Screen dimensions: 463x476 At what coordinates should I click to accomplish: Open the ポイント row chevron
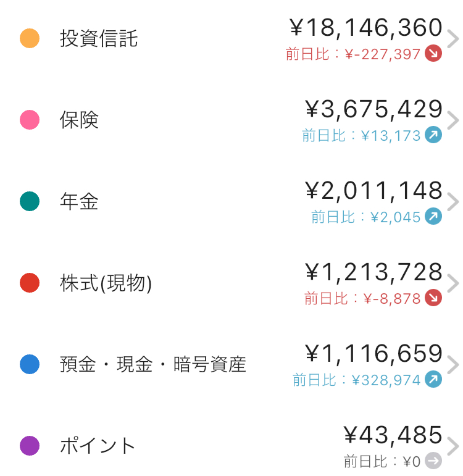point(453,446)
